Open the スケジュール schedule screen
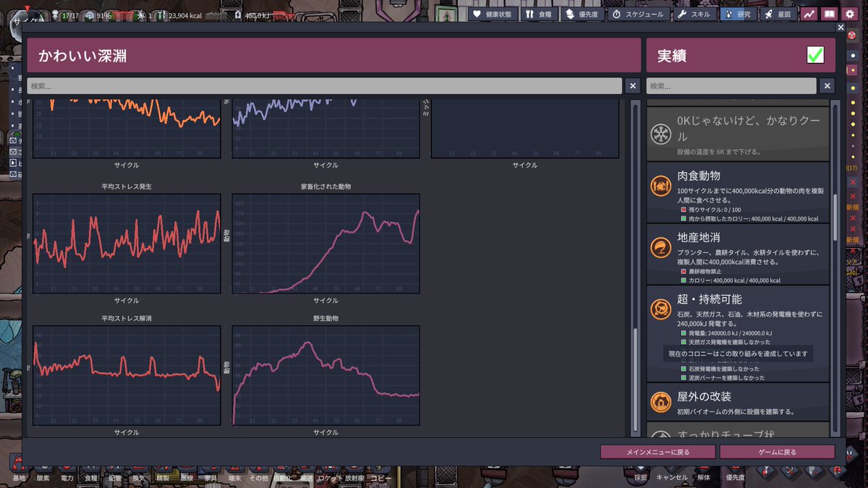 click(x=639, y=14)
